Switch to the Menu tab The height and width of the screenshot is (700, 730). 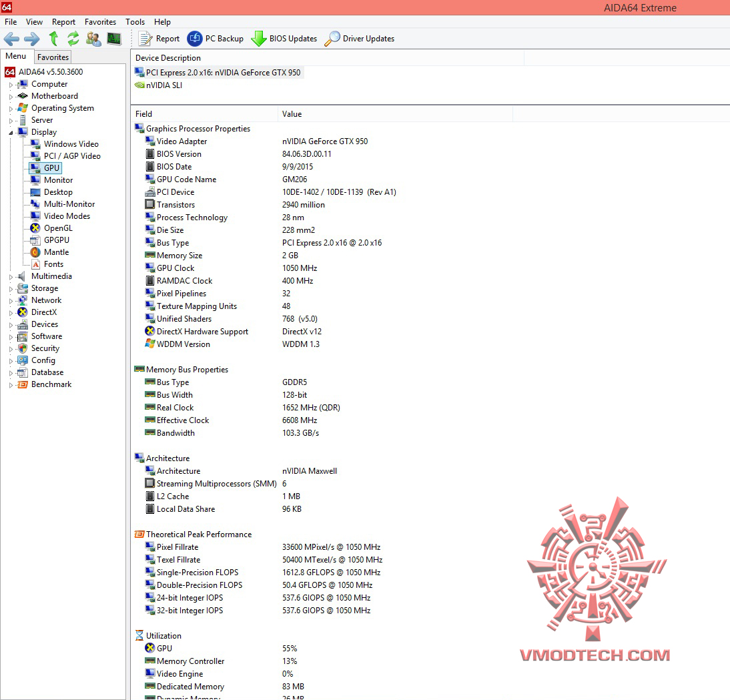(x=16, y=56)
